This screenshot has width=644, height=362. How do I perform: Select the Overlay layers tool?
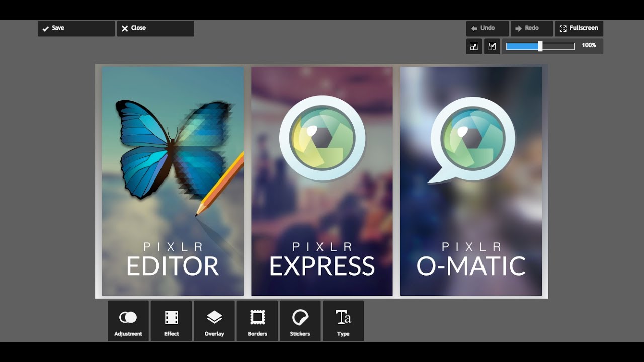tap(214, 321)
